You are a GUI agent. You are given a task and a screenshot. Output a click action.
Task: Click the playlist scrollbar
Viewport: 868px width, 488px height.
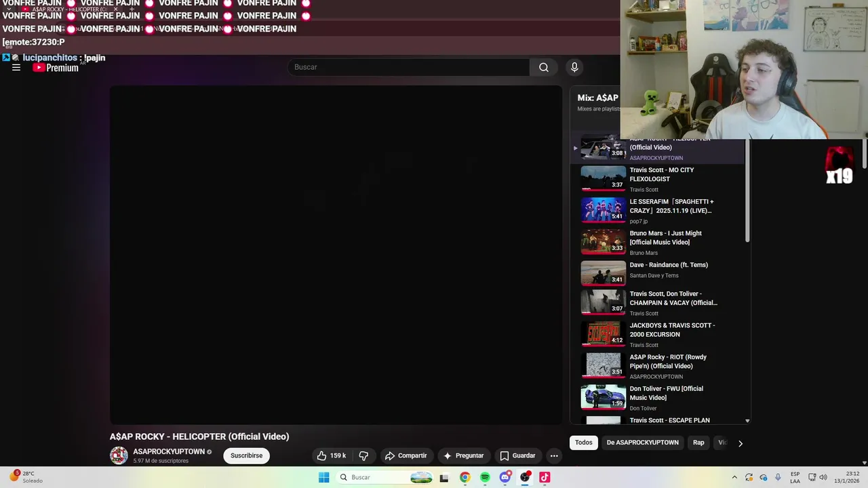point(747,190)
